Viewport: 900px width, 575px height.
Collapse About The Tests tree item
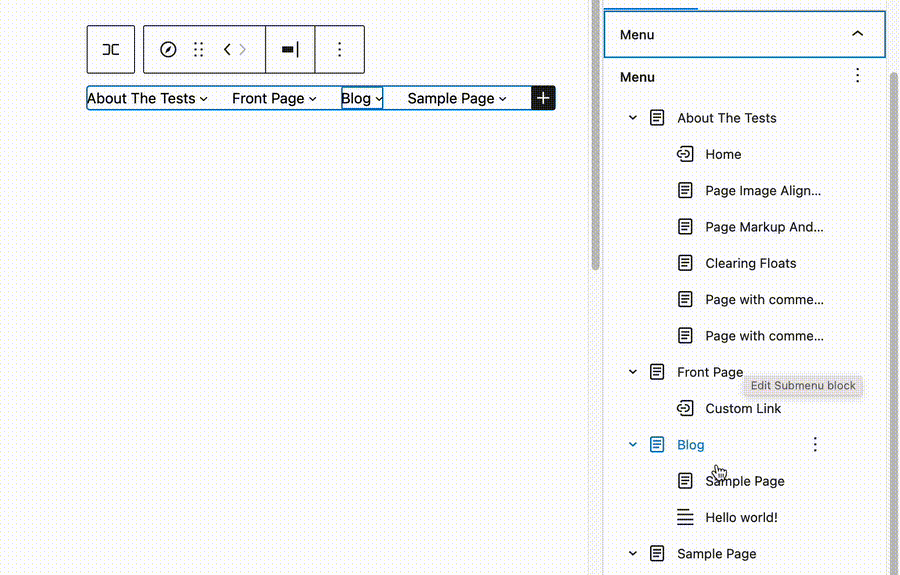(633, 118)
